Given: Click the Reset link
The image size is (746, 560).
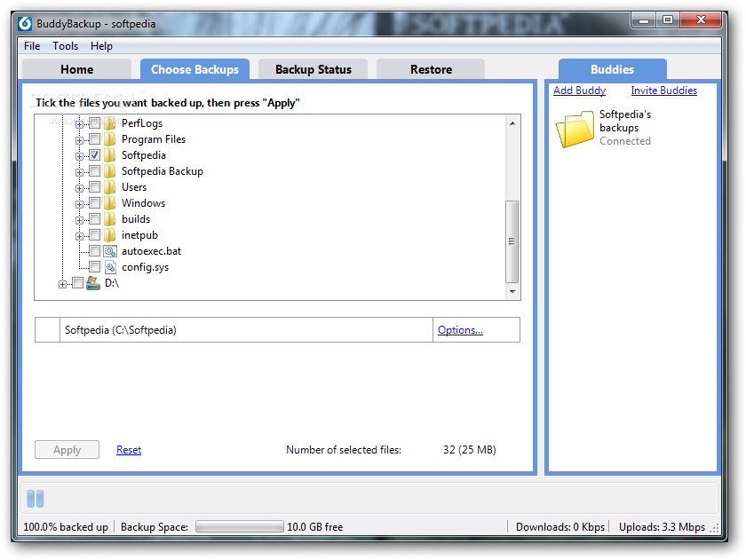Looking at the screenshot, I should coord(129,450).
